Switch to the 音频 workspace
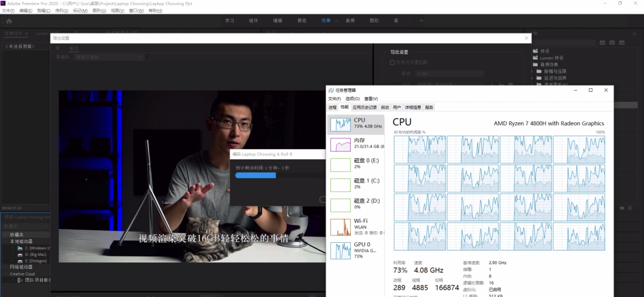 point(350,20)
